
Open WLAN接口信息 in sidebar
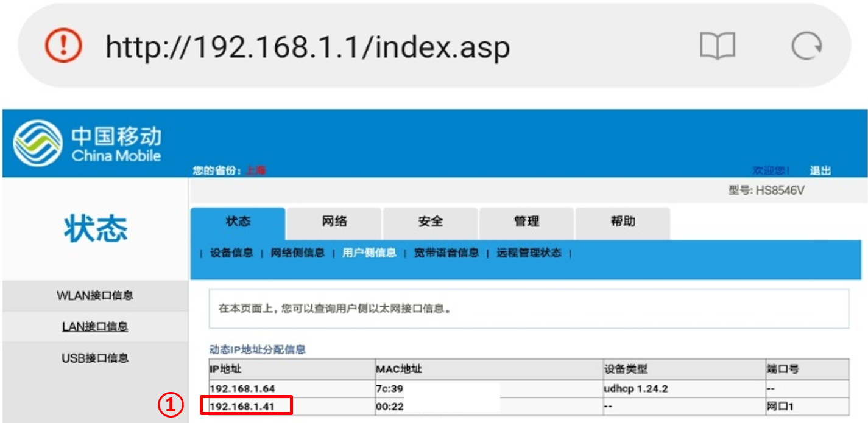point(95,296)
